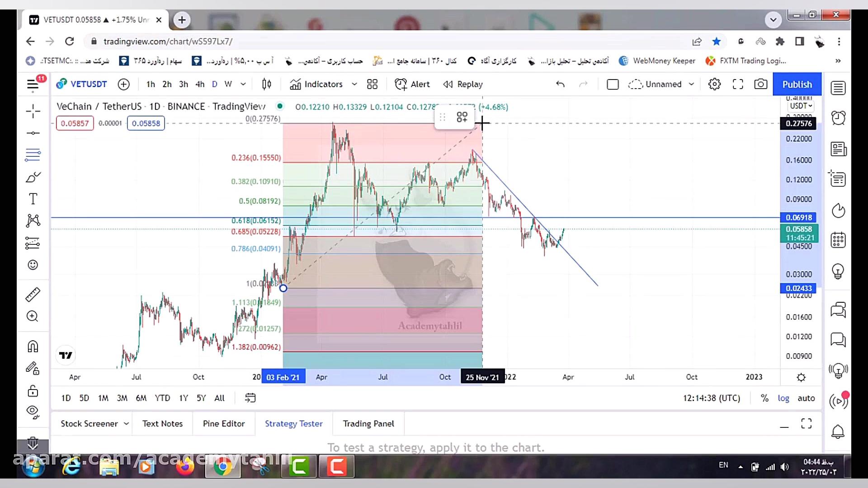Viewport: 868px width, 488px height.
Task: Toggle auto scale mode
Action: point(806,398)
